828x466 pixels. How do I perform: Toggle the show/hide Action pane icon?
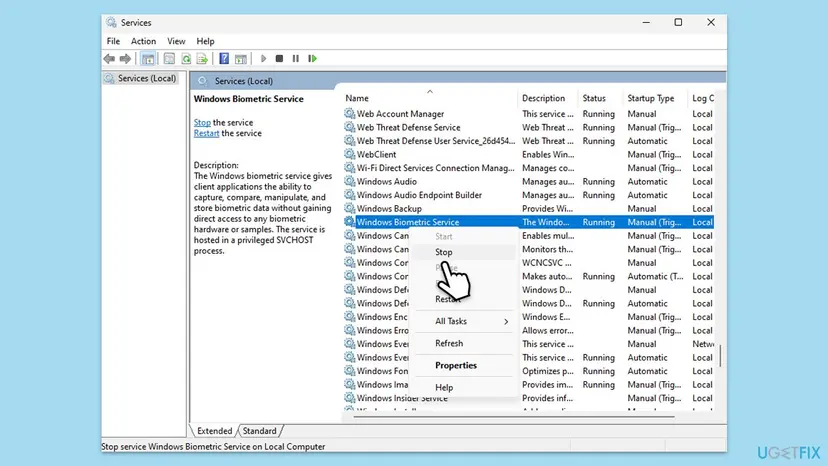click(x=241, y=59)
